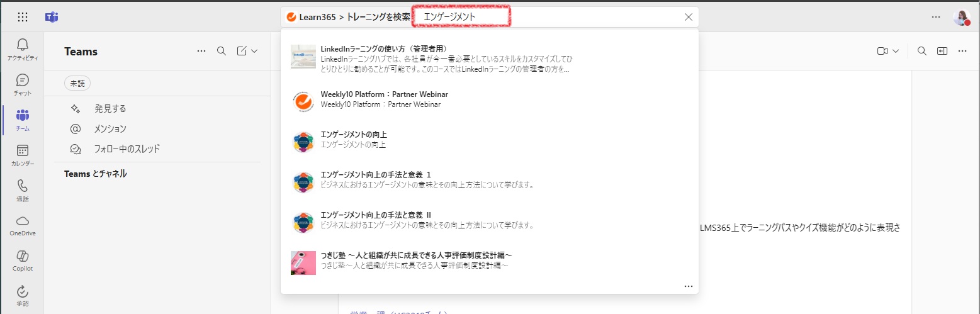
Task: Open チャット in the sidebar
Action: pyautogui.click(x=23, y=84)
